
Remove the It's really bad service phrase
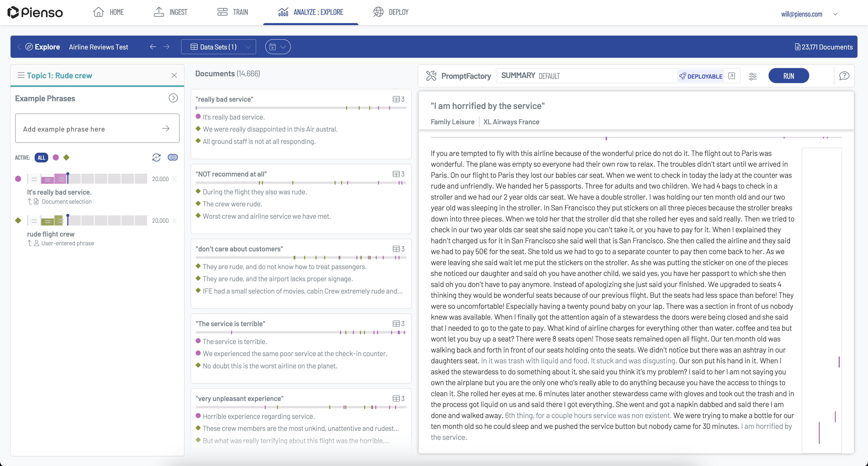click(x=174, y=179)
